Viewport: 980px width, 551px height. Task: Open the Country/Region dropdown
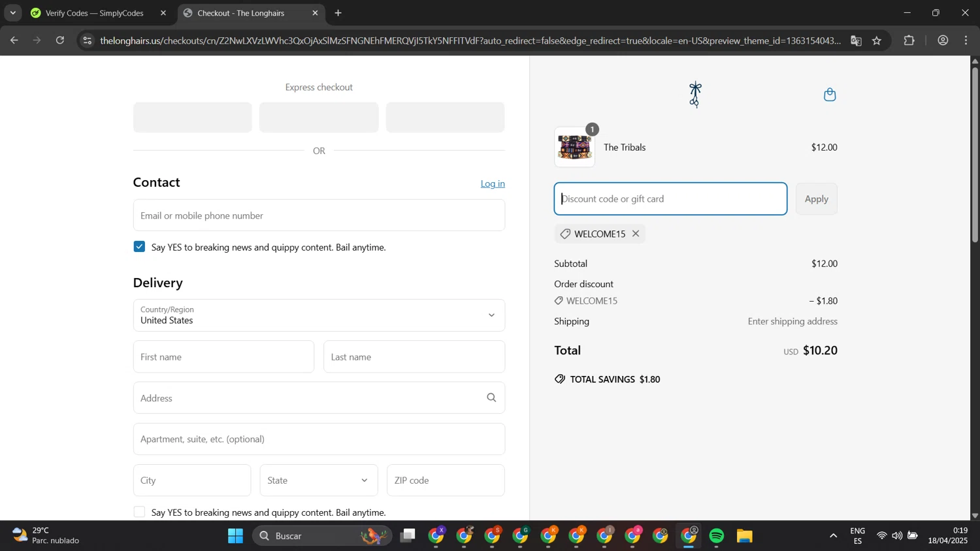coord(319,315)
